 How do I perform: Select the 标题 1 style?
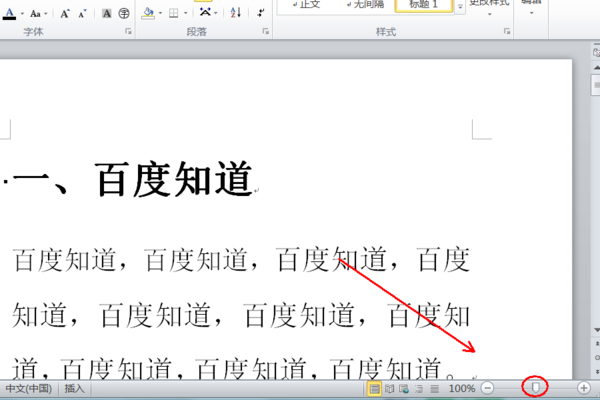[424, 5]
